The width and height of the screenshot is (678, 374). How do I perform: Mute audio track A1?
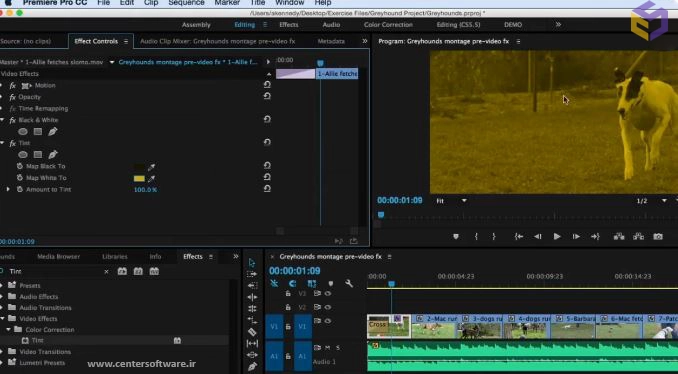[x=328, y=348]
